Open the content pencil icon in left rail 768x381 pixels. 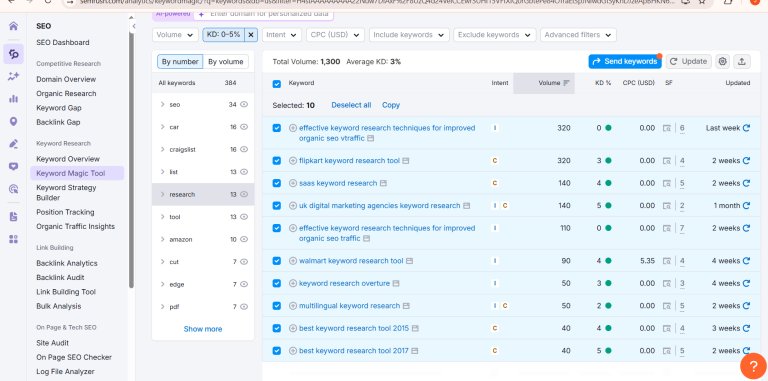point(13,143)
